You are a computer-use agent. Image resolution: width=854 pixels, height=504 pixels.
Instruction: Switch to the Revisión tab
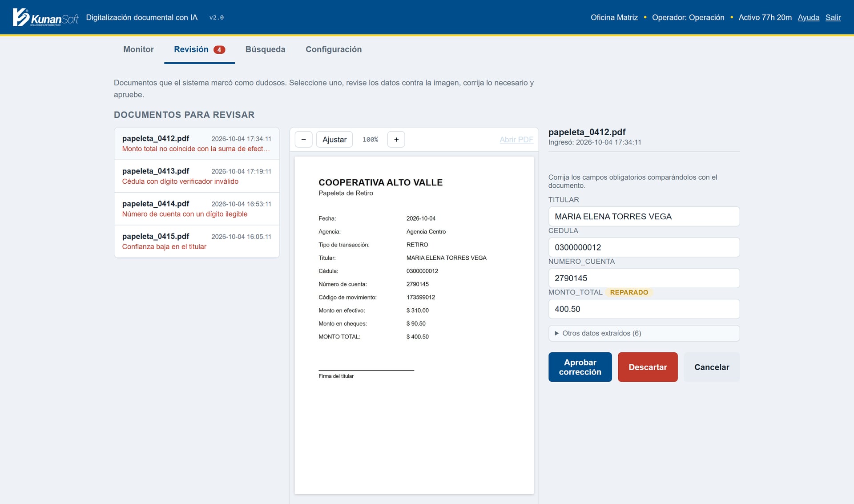coord(199,49)
